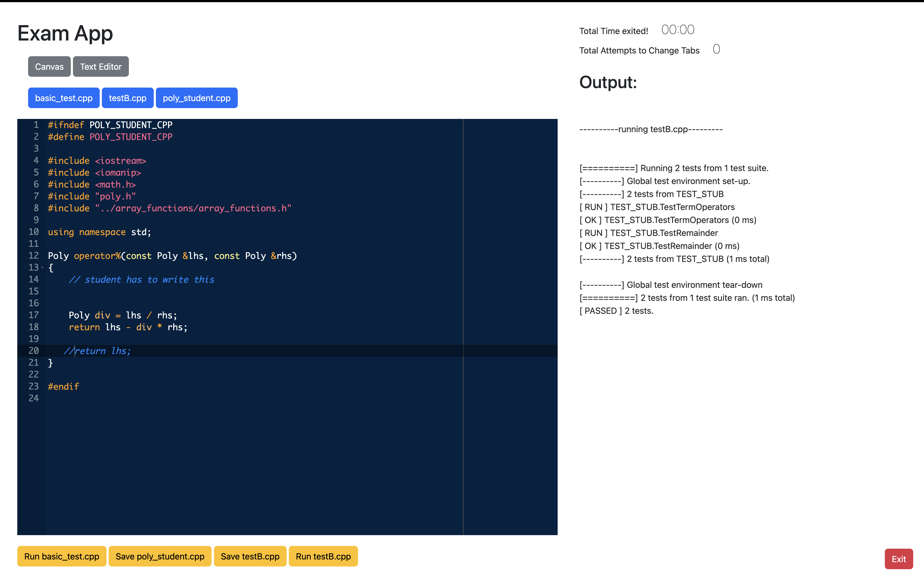This screenshot has height=580, width=924.
Task: Switch to the Canvas view
Action: pyautogui.click(x=49, y=66)
